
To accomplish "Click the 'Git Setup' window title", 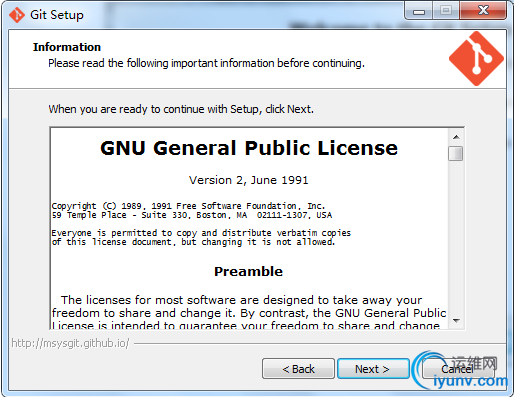I will coord(57,15).
